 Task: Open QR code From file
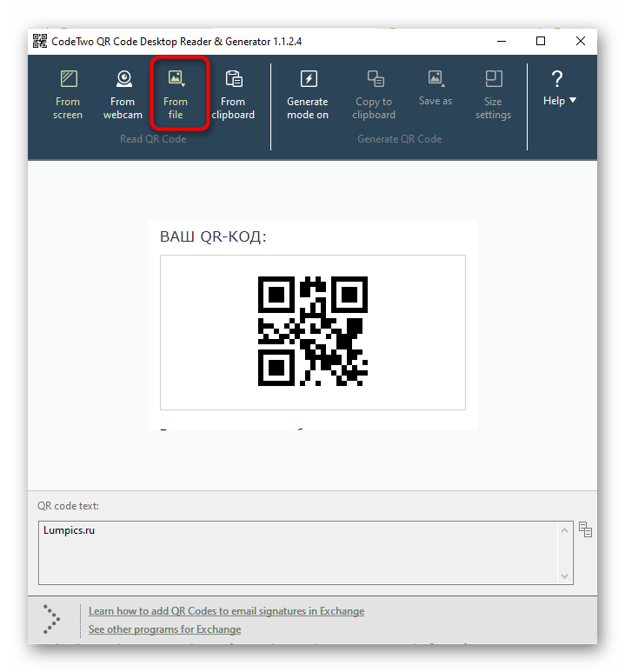(x=176, y=95)
